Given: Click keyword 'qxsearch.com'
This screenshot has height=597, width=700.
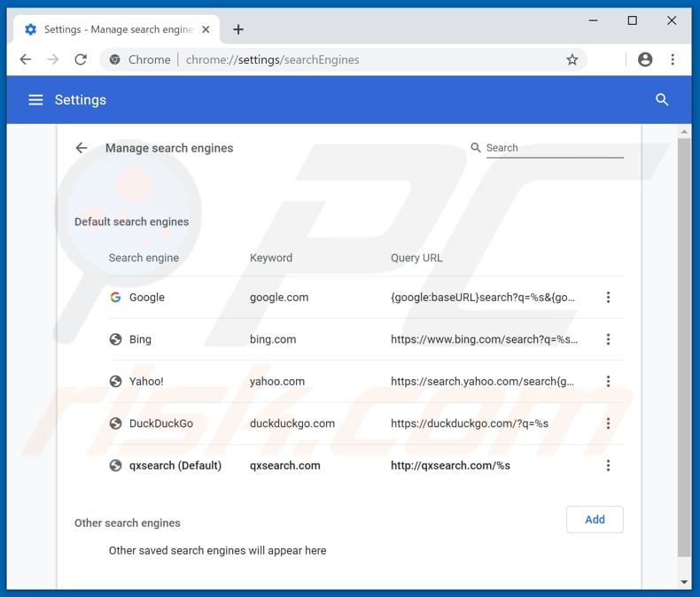Looking at the screenshot, I should tap(284, 465).
